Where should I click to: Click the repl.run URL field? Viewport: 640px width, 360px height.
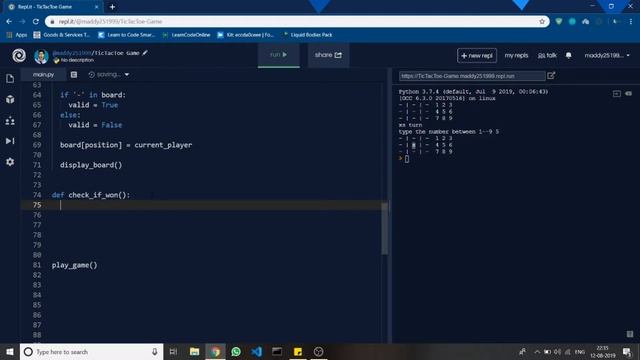click(472, 76)
